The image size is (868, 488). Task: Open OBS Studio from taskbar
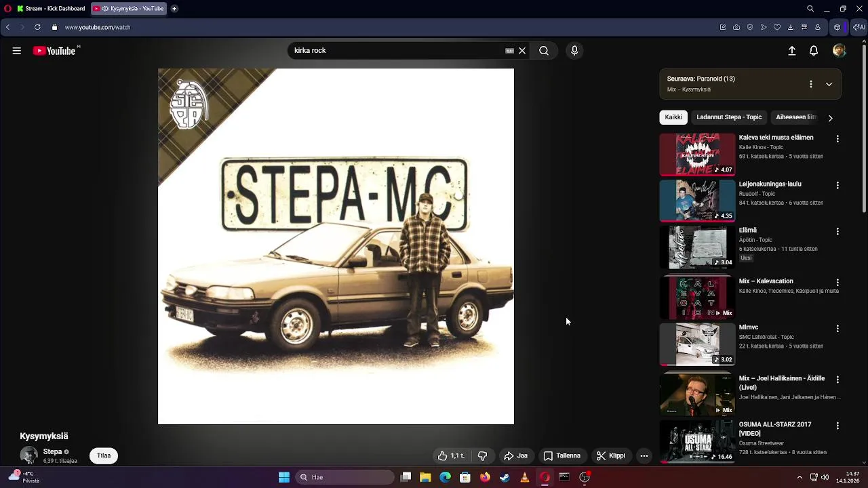(x=585, y=477)
